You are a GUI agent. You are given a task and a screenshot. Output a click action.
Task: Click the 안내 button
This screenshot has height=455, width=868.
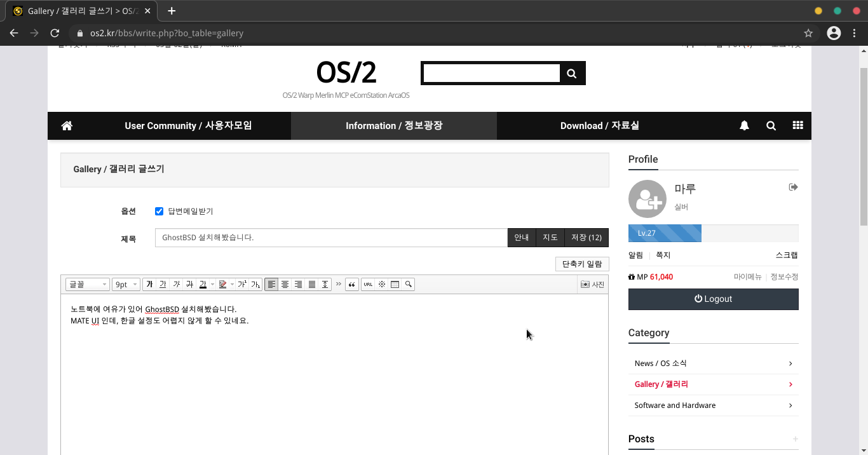click(x=522, y=238)
